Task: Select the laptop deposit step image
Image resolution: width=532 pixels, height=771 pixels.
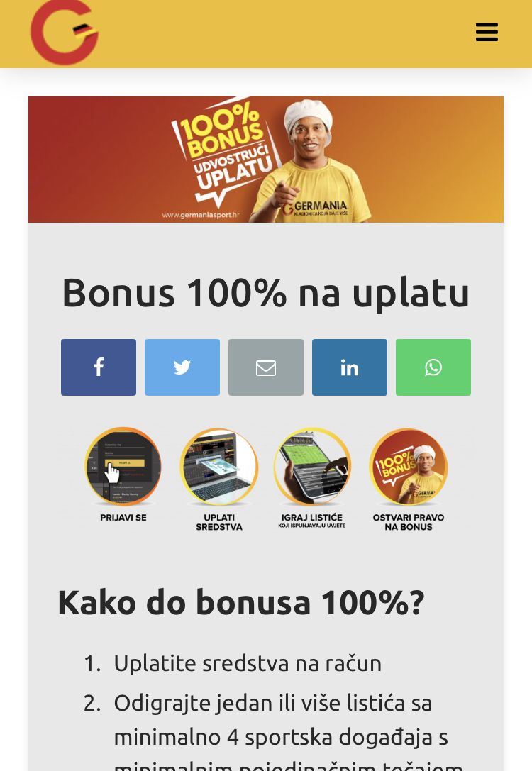Action: pyautogui.click(x=219, y=466)
